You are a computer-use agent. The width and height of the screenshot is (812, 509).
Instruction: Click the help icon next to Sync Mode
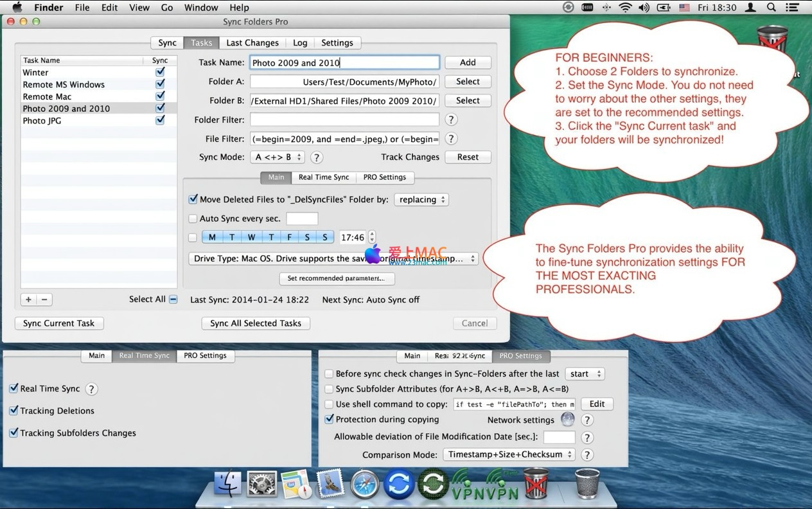pyautogui.click(x=317, y=157)
